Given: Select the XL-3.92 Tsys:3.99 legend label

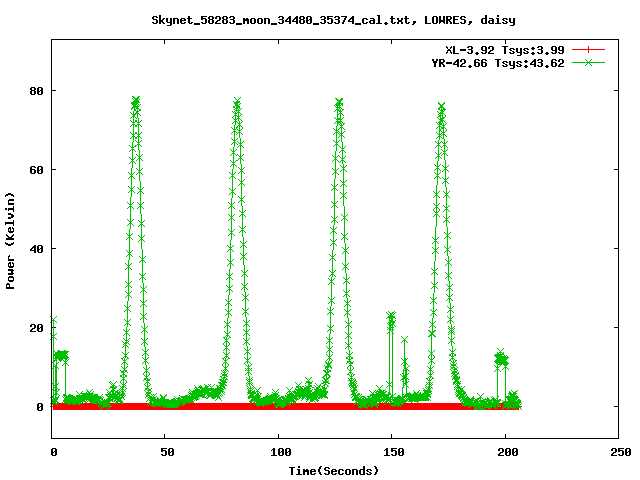Looking at the screenshot, I should coord(504,50).
